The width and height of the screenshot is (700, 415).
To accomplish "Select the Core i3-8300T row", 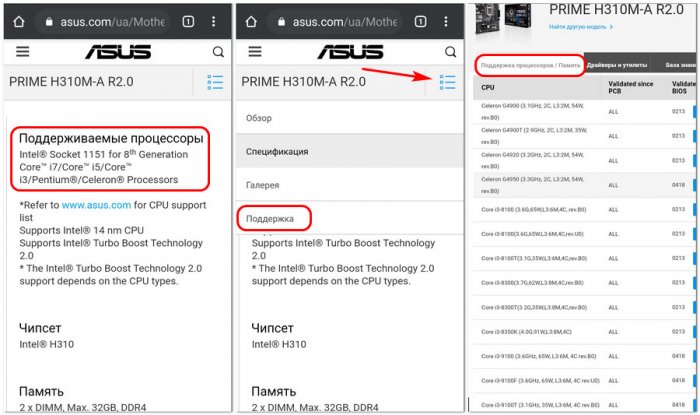I will [x=584, y=307].
